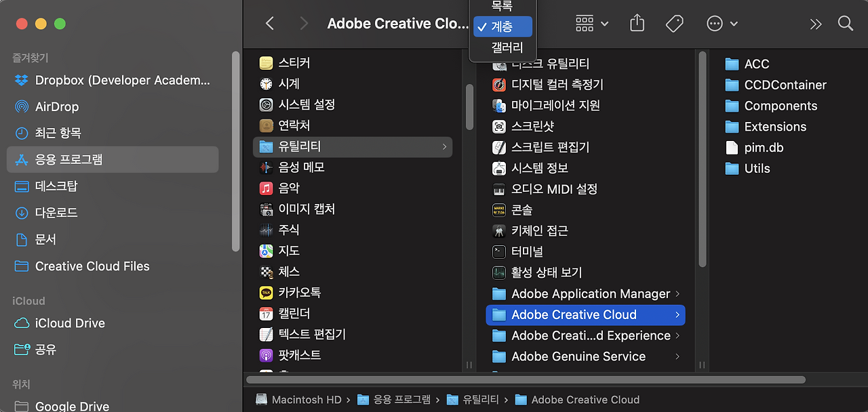Screen dimensions: 868x412
Task: Expand the Adobe Application Manager folder chevron
Action: coord(679,293)
